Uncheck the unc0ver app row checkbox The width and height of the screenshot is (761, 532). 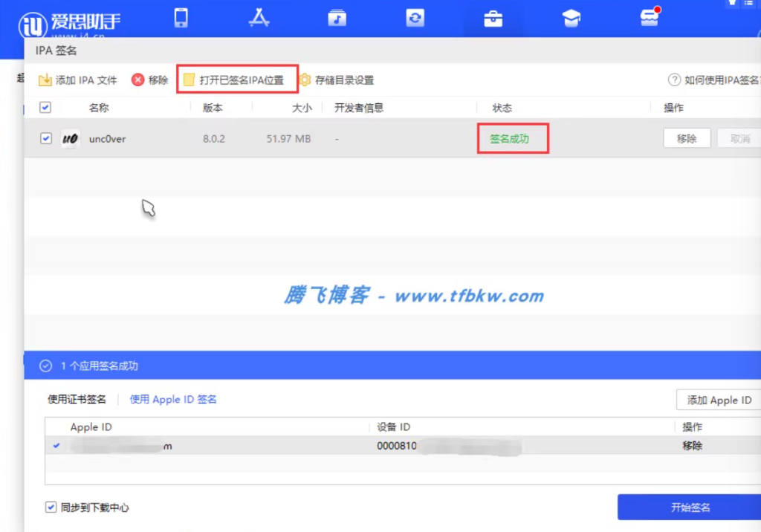click(45, 138)
